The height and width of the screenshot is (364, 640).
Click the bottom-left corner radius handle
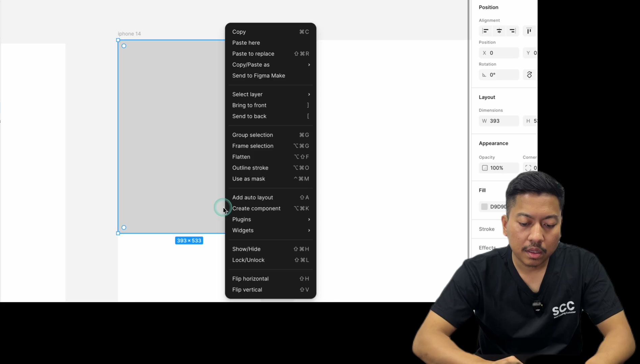pyautogui.click(x=124, y=227)
